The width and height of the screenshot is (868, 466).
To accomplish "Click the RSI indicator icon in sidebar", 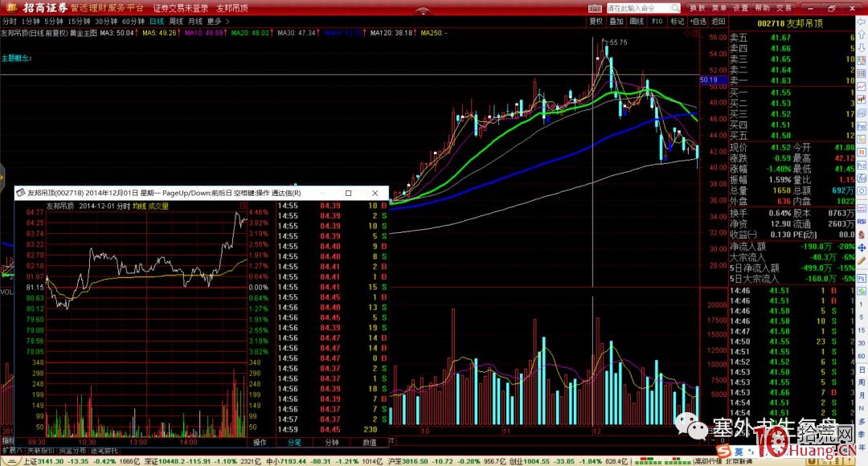I will pos(862,222).
